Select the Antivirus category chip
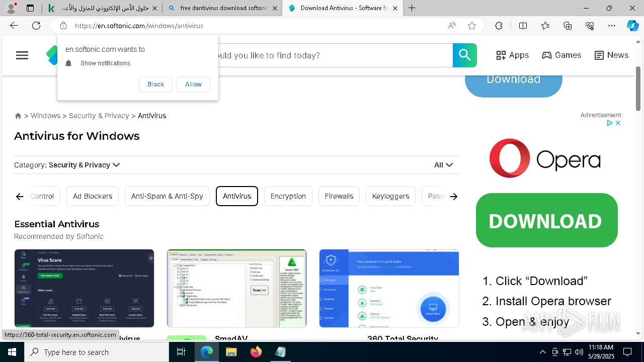 pos(237,196)
